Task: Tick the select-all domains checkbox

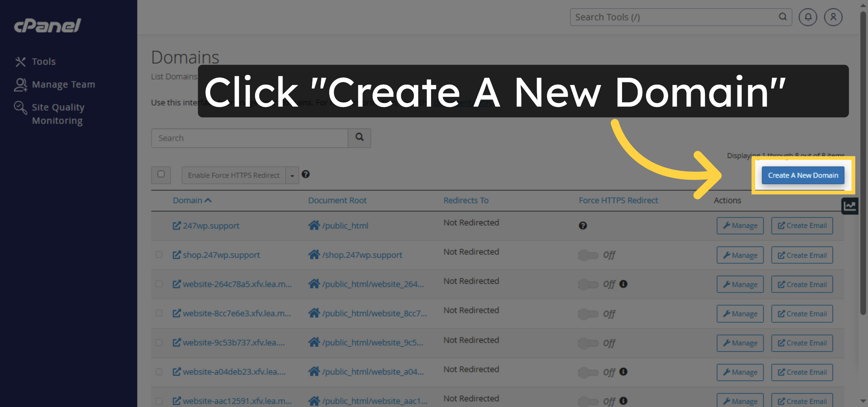Action: tap(161, 175)
